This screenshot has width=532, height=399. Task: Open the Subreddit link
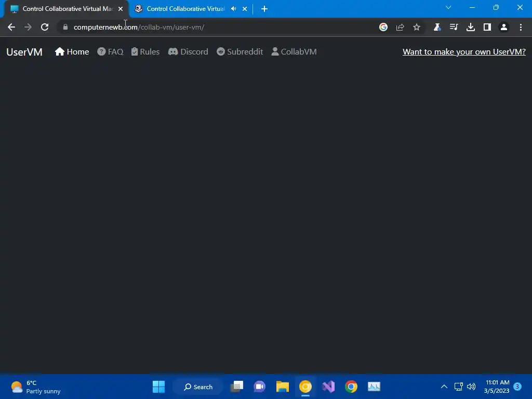pyautogui.click(x=240, y=52)
